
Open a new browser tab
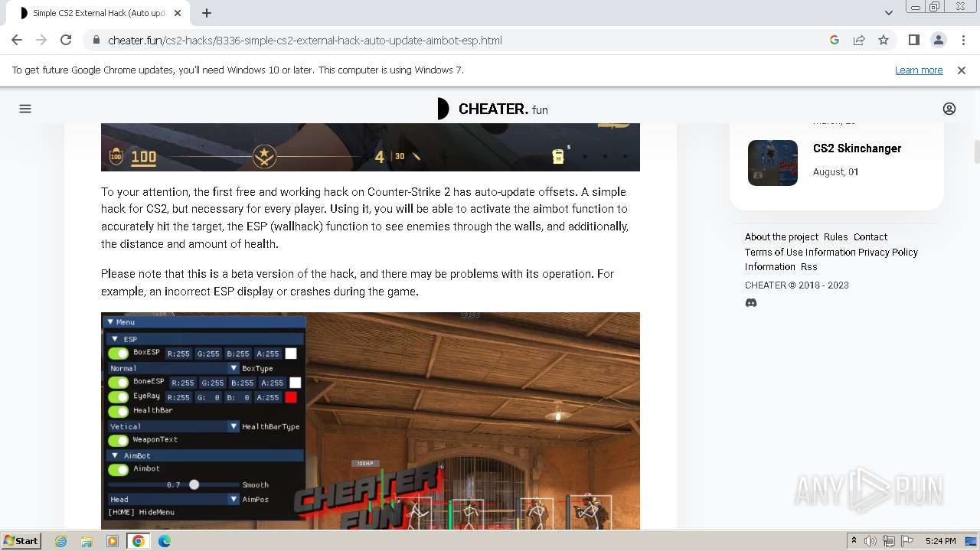207,13
